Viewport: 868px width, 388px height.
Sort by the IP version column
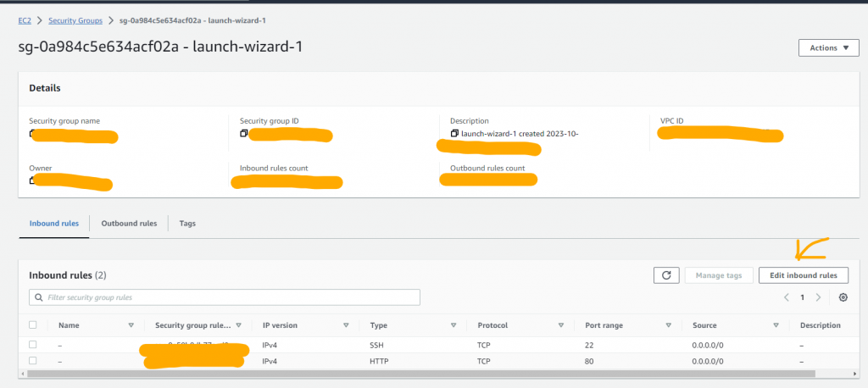click(346, 325)
